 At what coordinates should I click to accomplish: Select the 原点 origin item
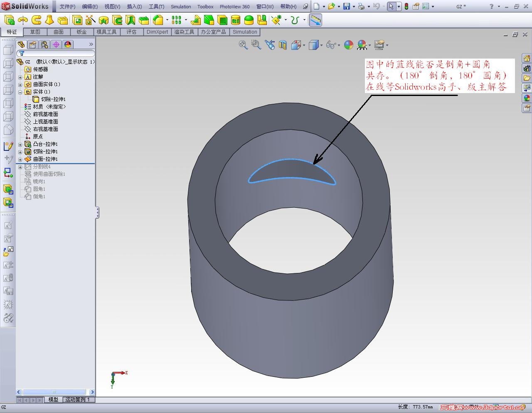37,137
